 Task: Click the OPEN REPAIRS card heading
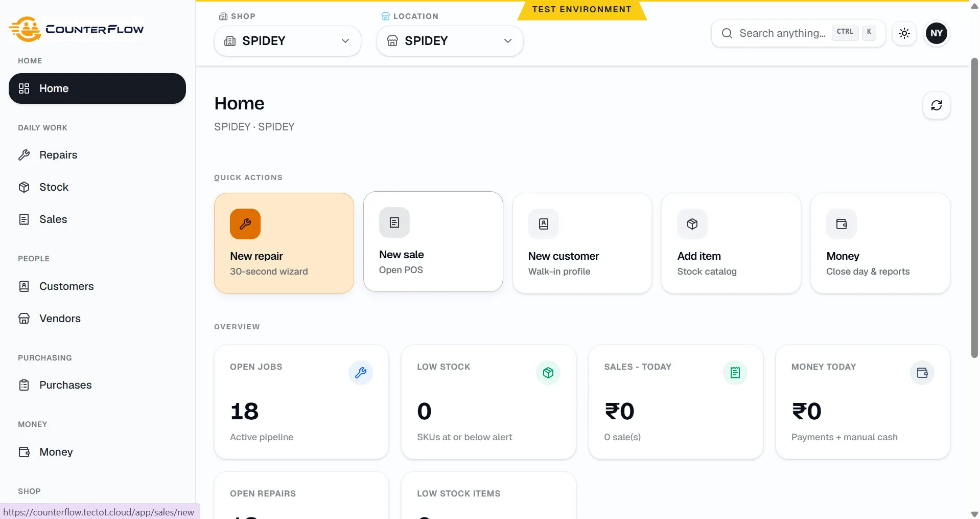tap(263, 494)
